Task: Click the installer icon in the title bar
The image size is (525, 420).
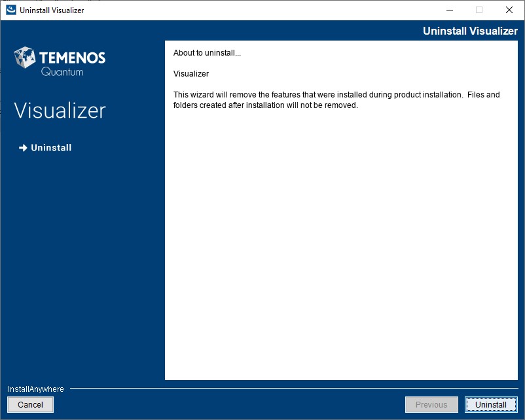Action: coord(11,10)
